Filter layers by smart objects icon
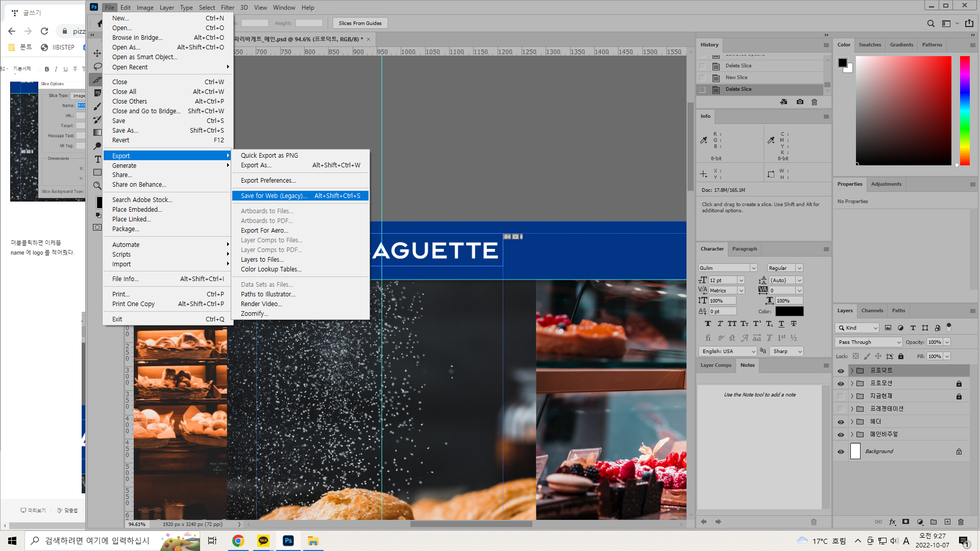The image size is (980, 551). (937, 328)
